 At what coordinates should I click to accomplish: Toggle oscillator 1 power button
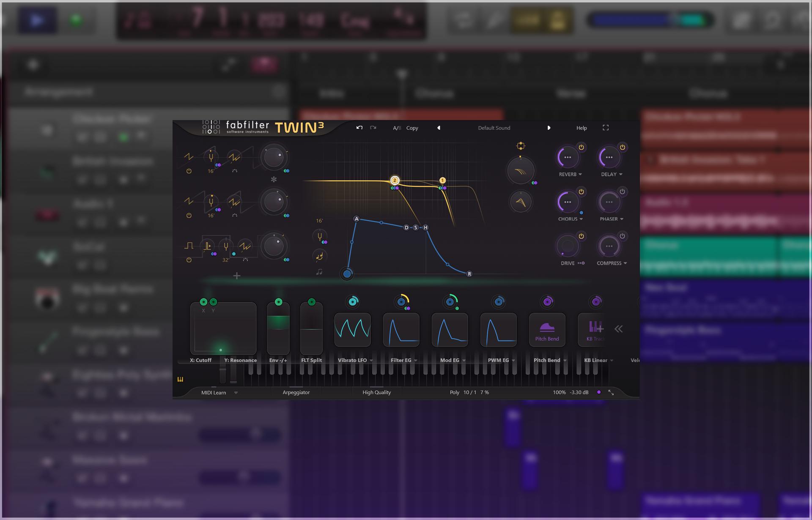click(189, 171)
